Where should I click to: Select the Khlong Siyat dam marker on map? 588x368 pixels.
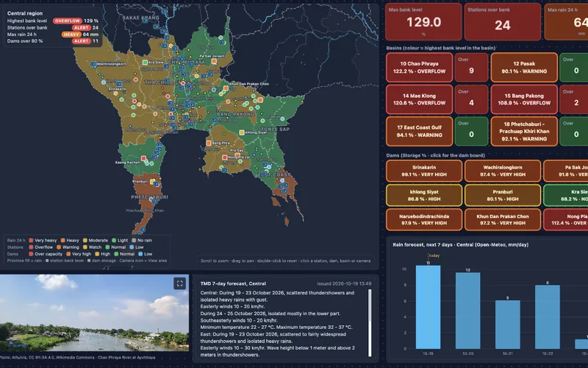coord(242,132)
